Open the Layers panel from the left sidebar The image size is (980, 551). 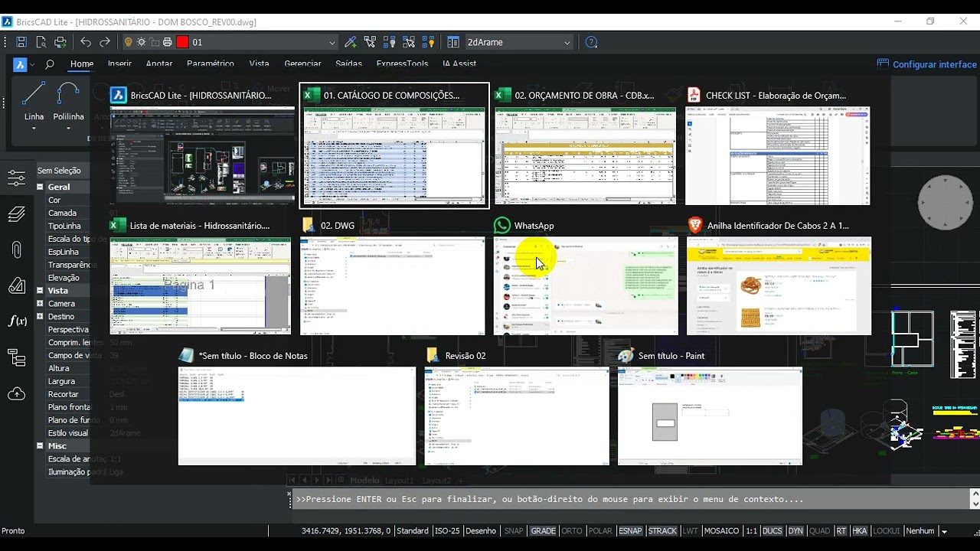pos(16,214)
